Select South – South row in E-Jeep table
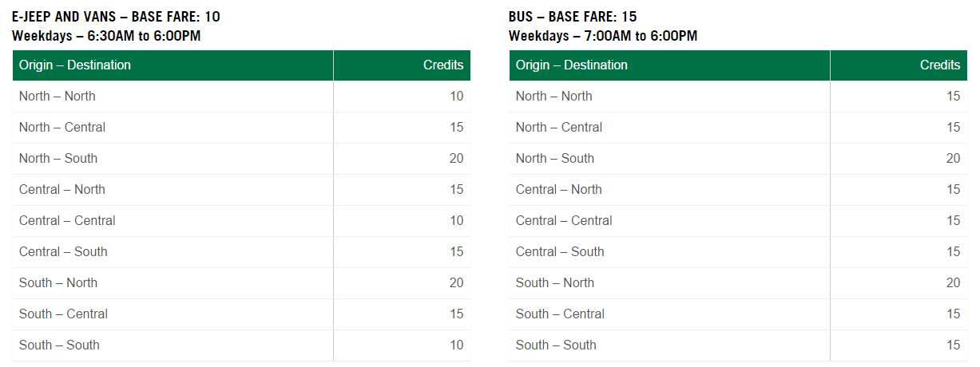The image size is (980, 367). pos(59,345)
